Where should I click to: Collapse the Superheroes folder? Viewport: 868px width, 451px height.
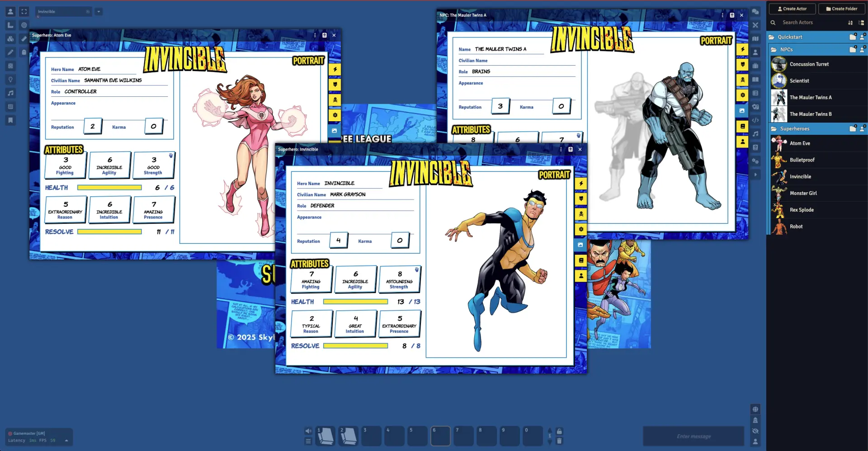[x=794, y=129]
